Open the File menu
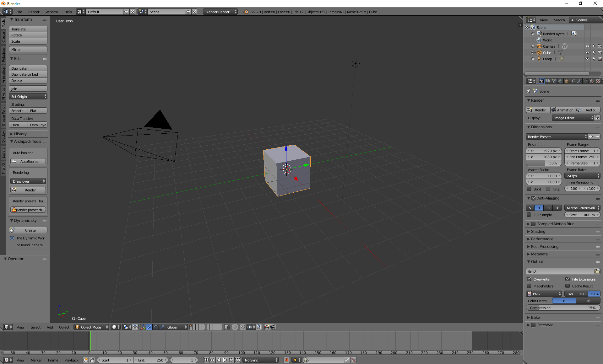This screenshot has height=364, width=603. point(19,12)
